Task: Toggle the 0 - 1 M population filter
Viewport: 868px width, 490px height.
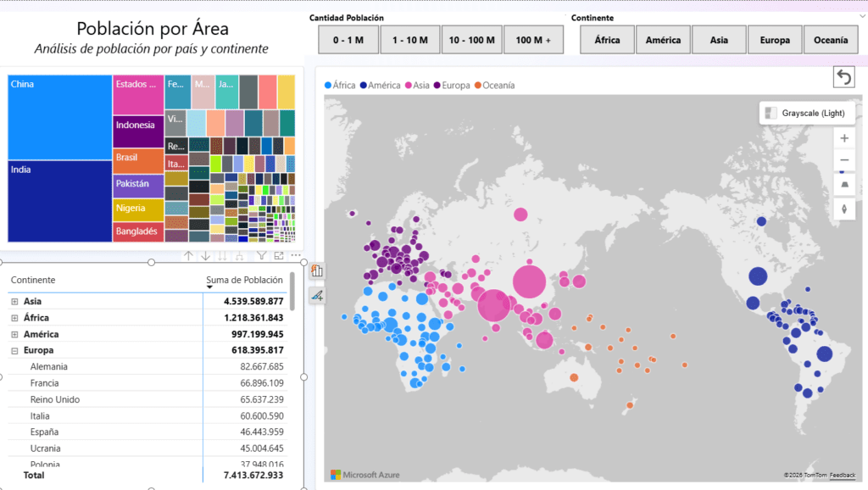Action: click(348, 40)
